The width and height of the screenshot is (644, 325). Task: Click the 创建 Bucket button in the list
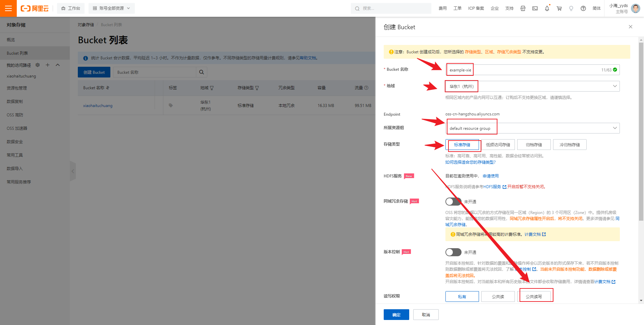[x=94, y=72]
